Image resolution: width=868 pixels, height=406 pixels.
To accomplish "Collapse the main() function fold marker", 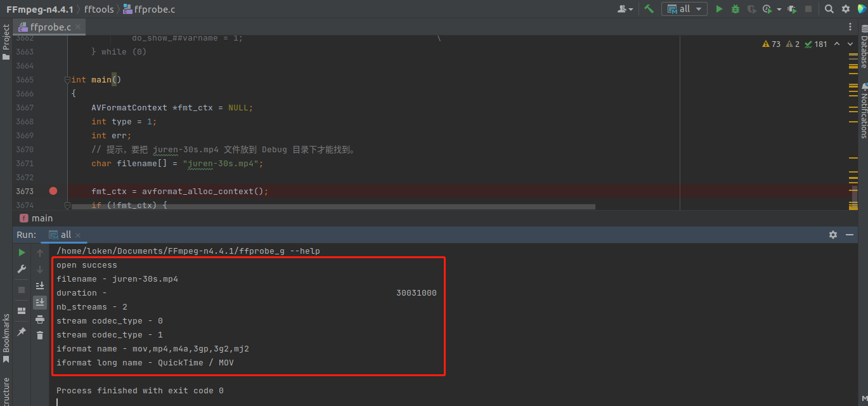I will (x=67, y=80).
